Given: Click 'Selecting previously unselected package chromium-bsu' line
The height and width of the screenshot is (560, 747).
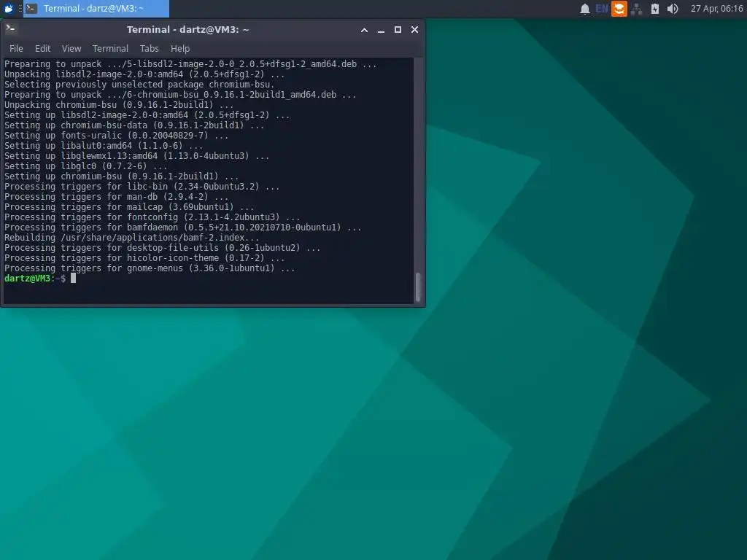Looking at the screenshot, I should 139,85.
